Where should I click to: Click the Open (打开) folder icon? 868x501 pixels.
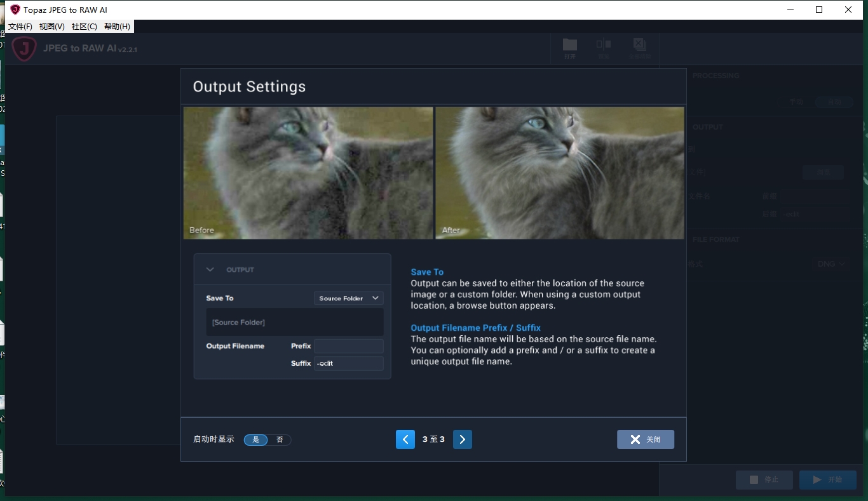point(570,48)
